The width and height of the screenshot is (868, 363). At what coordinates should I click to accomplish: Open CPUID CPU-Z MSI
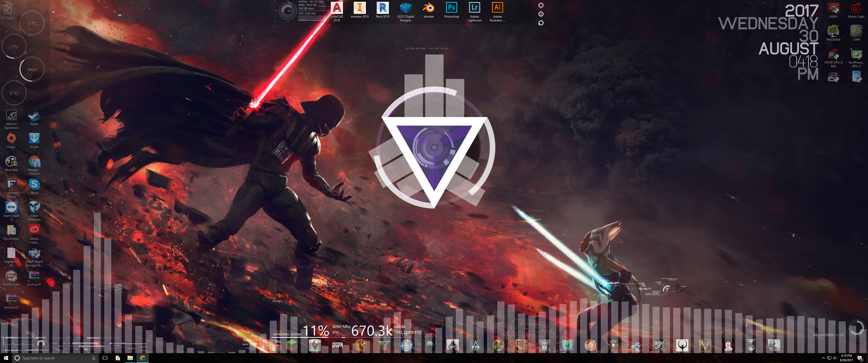coord(833,57)
